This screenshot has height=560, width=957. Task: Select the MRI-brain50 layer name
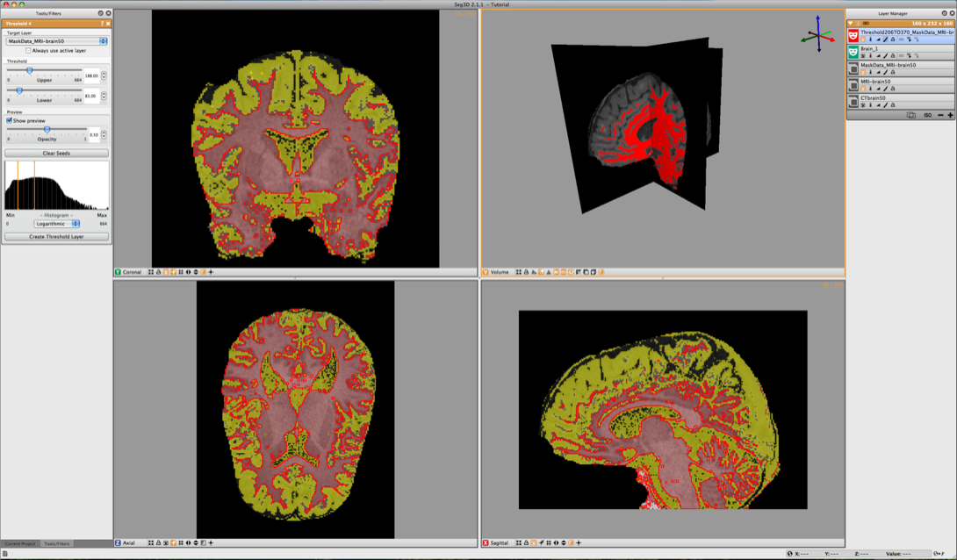click(x=875, y=81)
